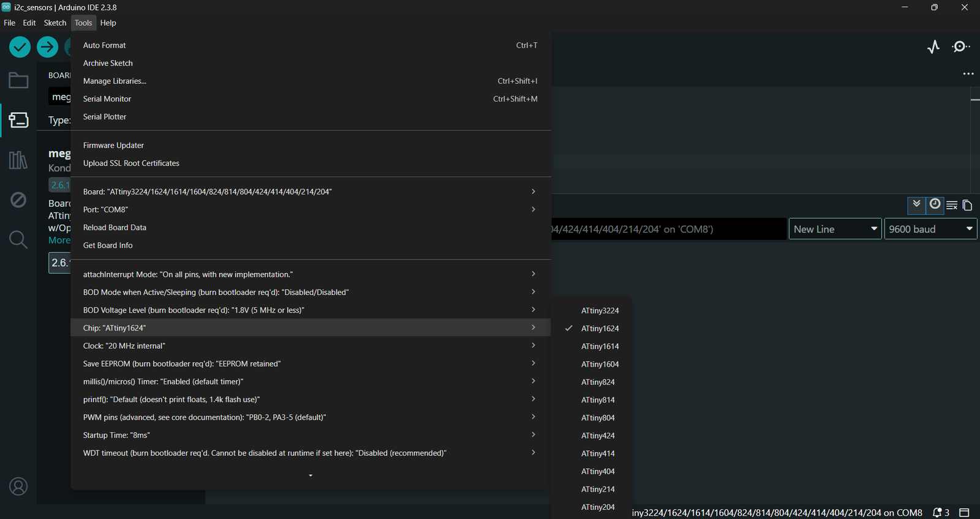Open the File menu

(9, 23)
